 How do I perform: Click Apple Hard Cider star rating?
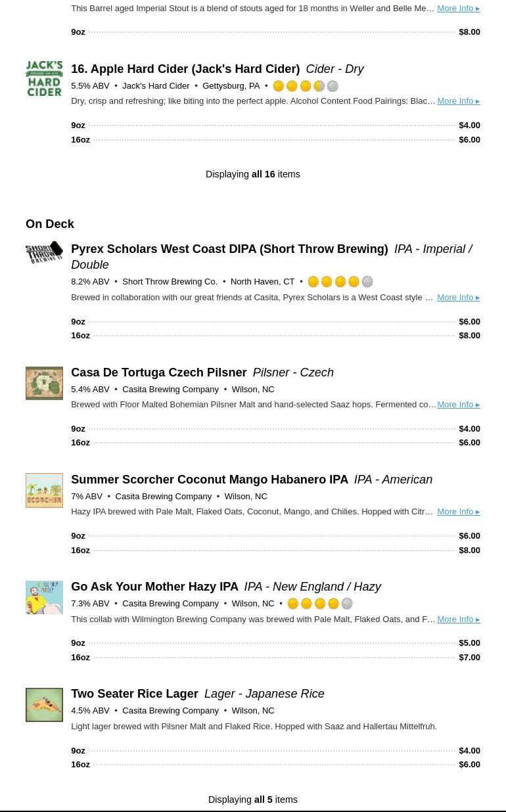point(306,86)
